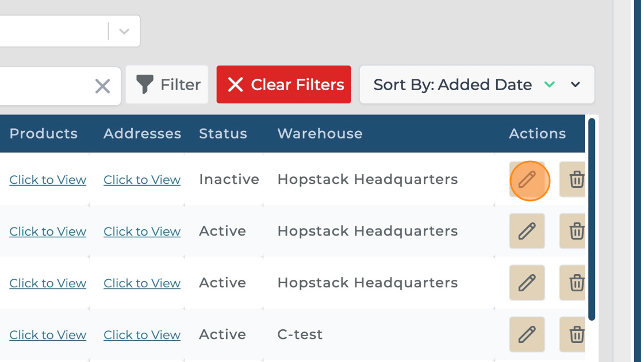644x362 pixels.
Task: Click the Warehouse column header
Action: pyautogui.click(x=320, y=134)
